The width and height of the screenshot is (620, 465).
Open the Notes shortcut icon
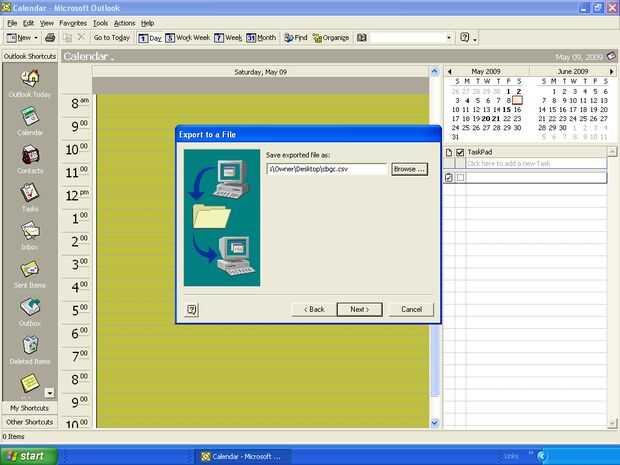click(30, 383)
